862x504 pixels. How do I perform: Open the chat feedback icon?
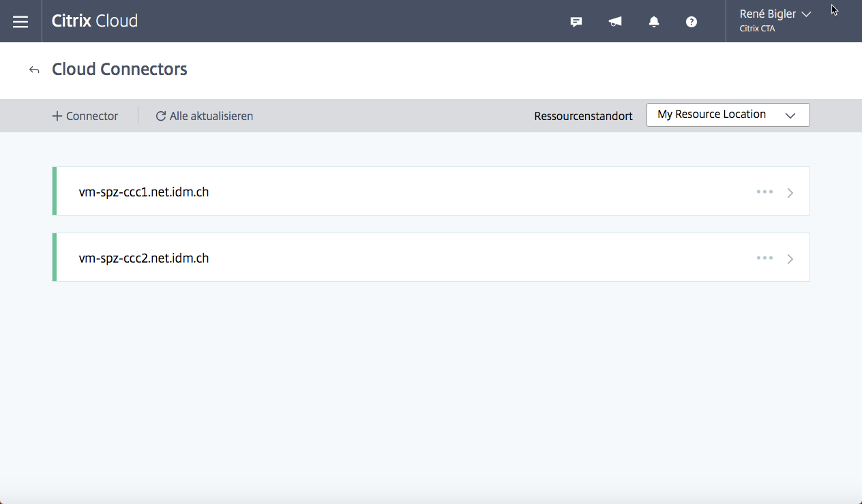click(576, 22)
